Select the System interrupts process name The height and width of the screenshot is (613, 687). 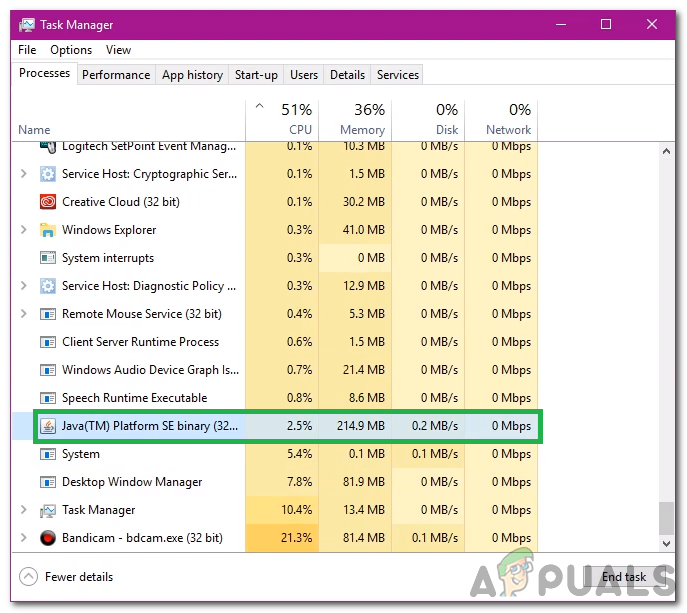point(108,258)
